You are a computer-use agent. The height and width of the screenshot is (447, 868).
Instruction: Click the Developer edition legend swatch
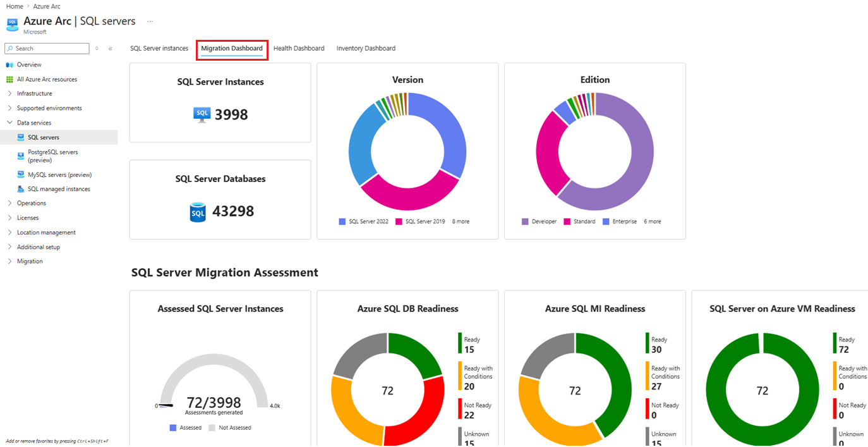[525, 222]
